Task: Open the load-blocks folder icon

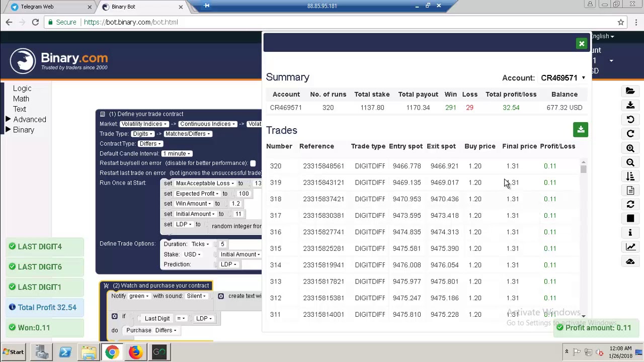Action: coord(630,91)
